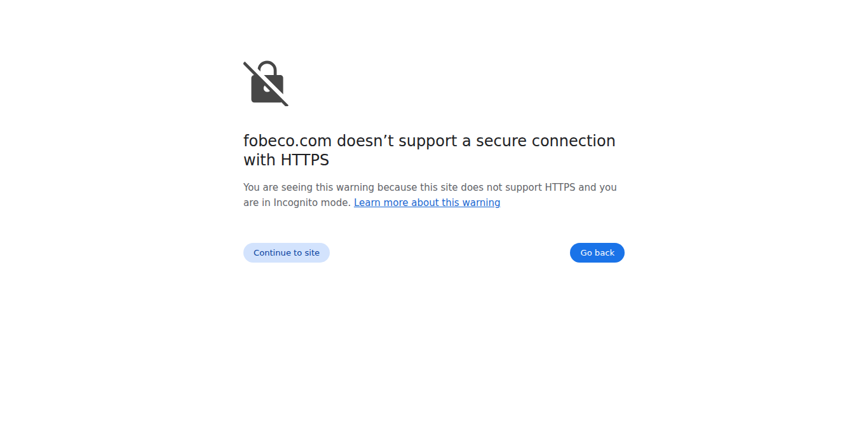Click 'and you' ending the description's first line
Screen dimensions: 868x433
[x=598, y=188]
